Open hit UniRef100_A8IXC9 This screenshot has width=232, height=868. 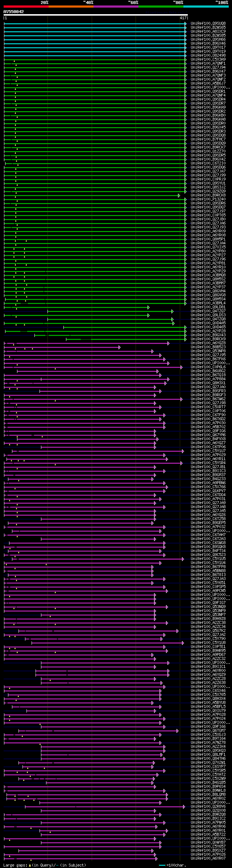click(208, 32)
